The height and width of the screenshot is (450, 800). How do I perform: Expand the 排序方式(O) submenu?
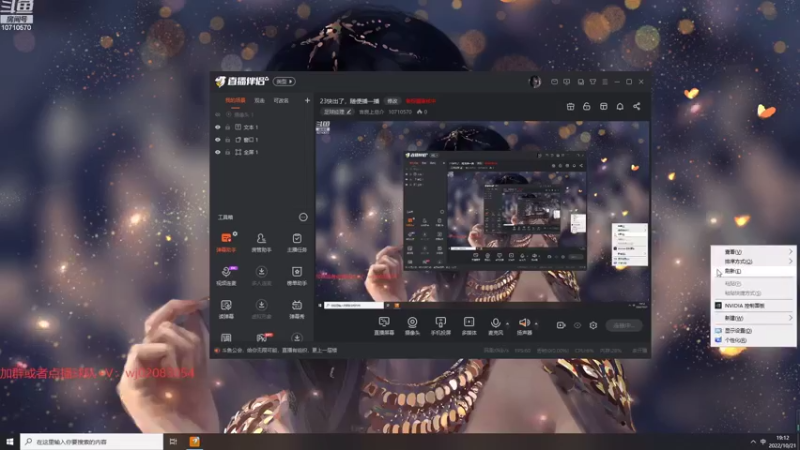[753, 261]
